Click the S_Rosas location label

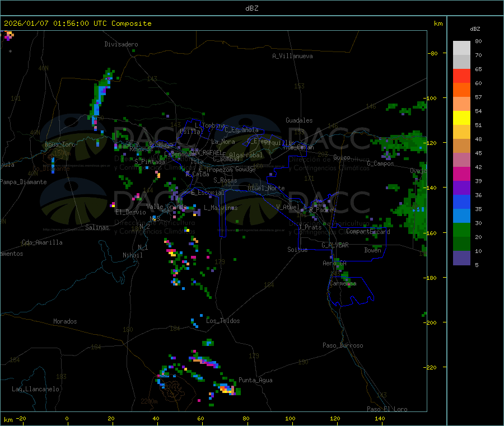(x=225, y=180)
